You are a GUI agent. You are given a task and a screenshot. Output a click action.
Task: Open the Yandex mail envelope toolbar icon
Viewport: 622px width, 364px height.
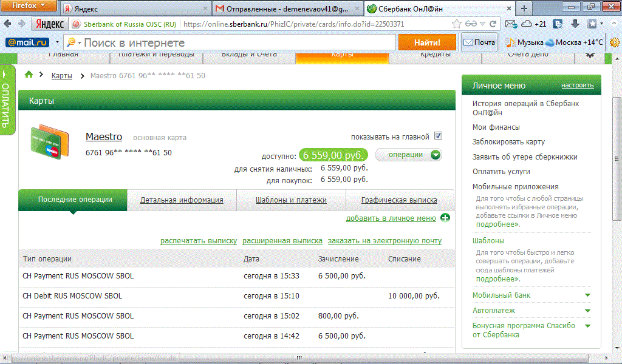(511, 24)
